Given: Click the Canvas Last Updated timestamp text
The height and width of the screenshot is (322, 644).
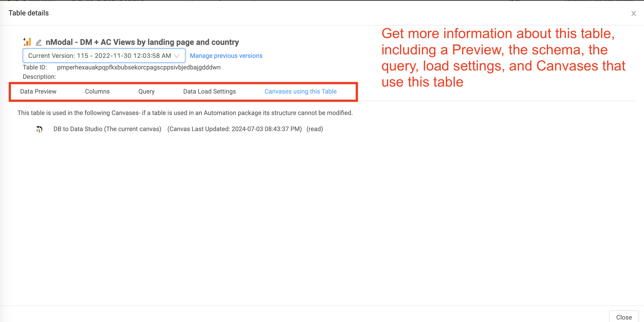Looking at the screenshot, I should [x=234, y=129].
